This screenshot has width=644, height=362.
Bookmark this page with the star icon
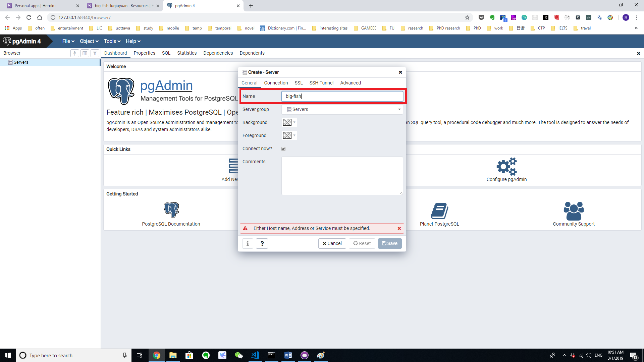click(467, 17)
